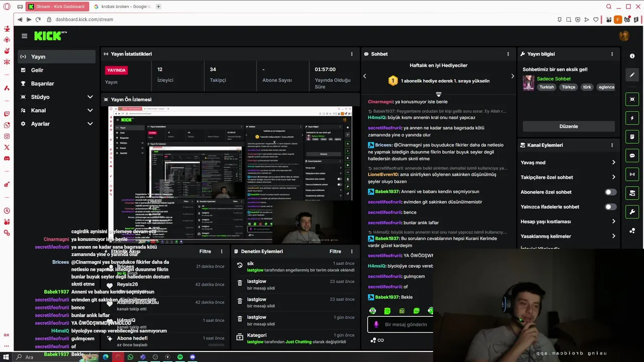Open Takipçilere özel sohbet settings
The height and width of the screenshot is (362, 644).
click(568, 177)
